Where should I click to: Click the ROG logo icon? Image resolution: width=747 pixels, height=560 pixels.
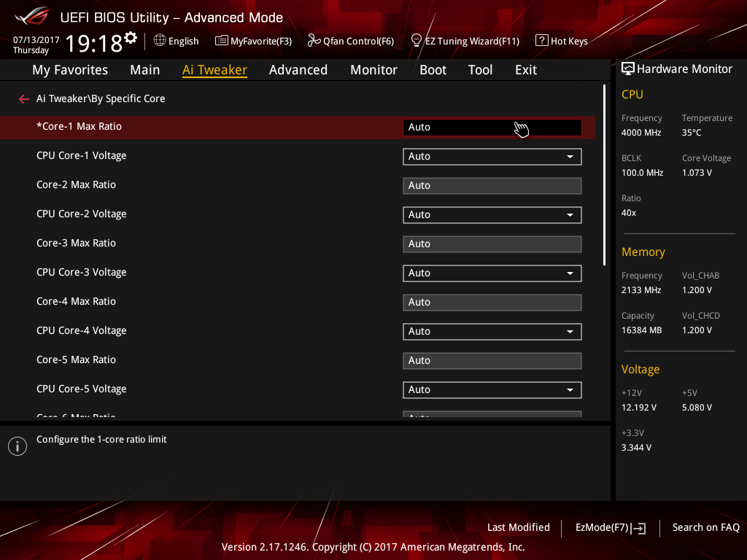(32, 16)
